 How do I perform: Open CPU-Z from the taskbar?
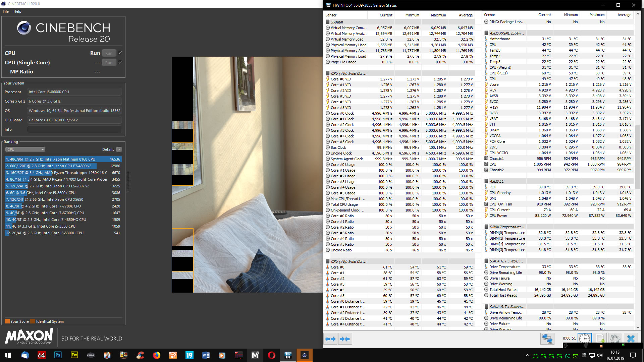click(x=91, y=355)
